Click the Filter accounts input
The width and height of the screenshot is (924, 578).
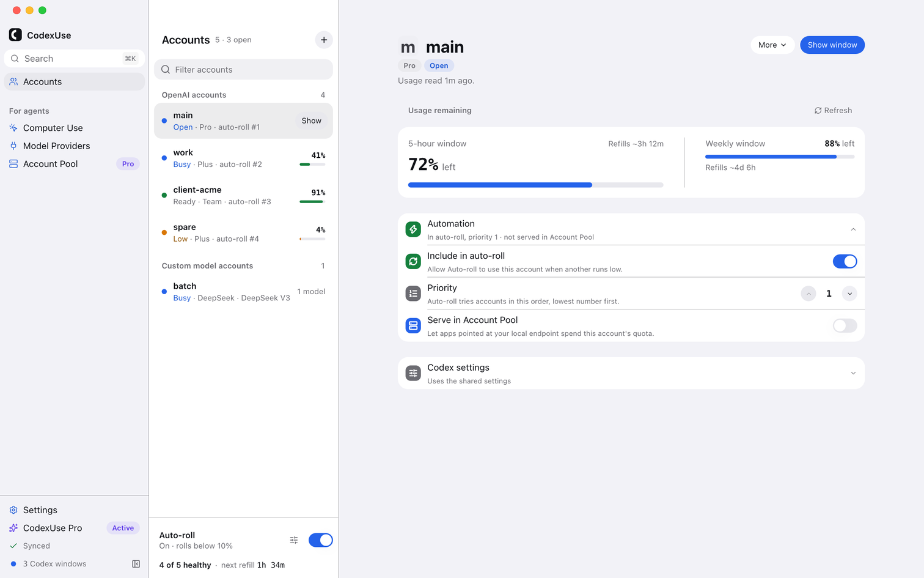(x=243, y=70)
